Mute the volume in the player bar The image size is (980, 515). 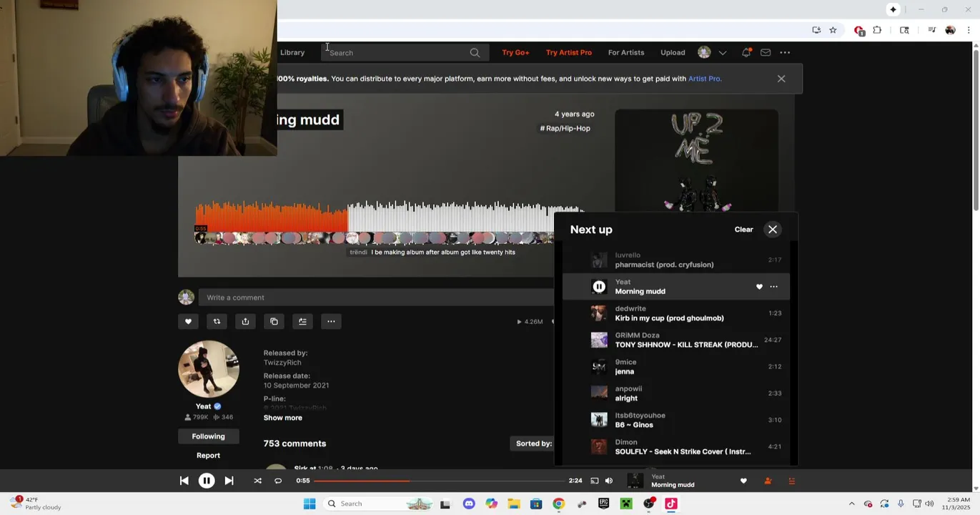[x=609, y=481]
